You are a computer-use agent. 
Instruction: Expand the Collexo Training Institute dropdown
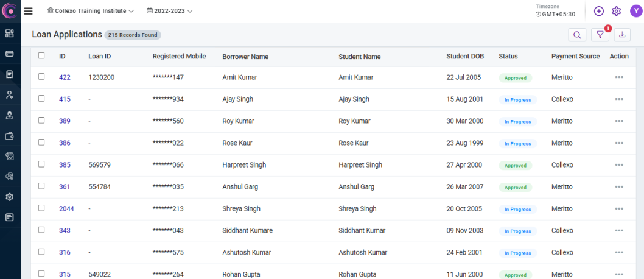click(x=91, y=11)
